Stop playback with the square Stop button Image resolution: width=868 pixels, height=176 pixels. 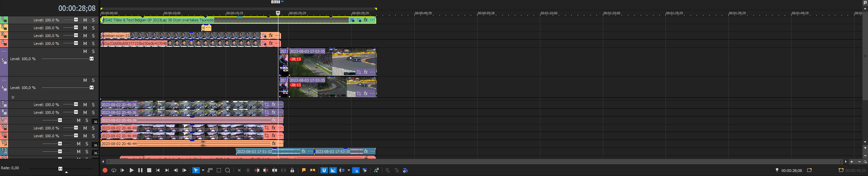149,170
